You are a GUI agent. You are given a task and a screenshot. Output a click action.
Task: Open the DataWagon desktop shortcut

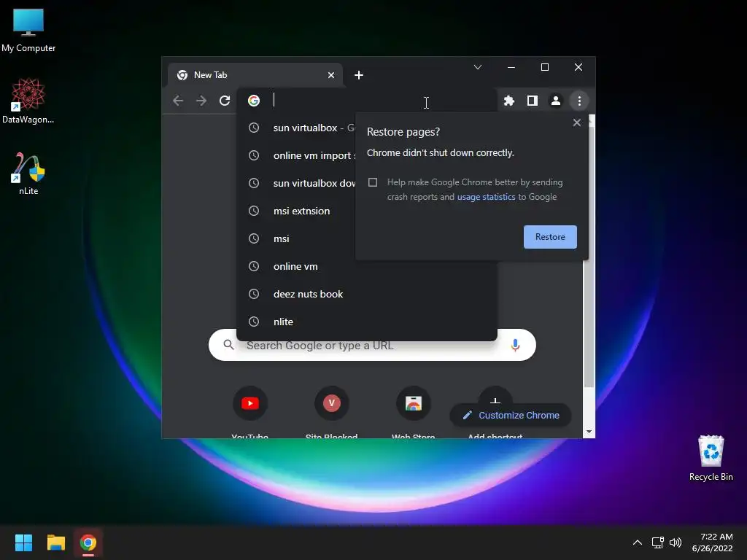point(28,101)
